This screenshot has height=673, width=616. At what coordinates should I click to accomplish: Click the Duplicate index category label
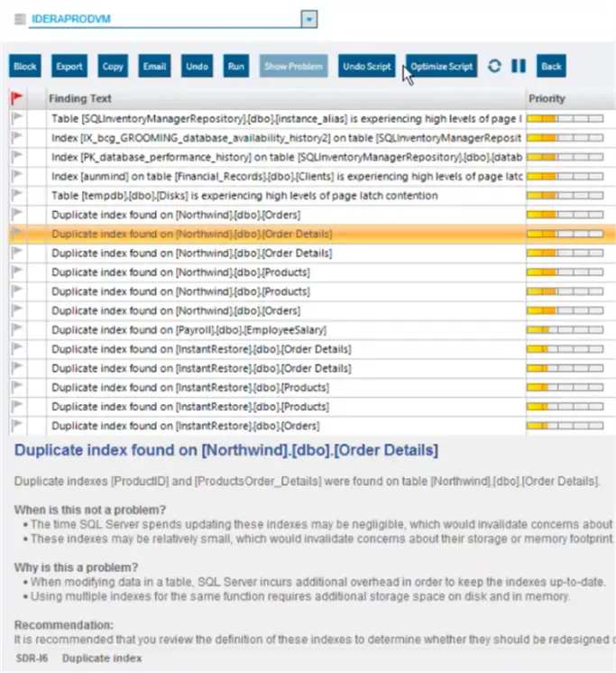[x=102, y=658]
